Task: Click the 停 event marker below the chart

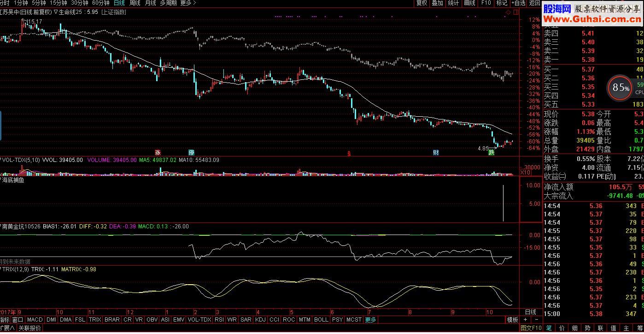Action: tap(191, 152)
